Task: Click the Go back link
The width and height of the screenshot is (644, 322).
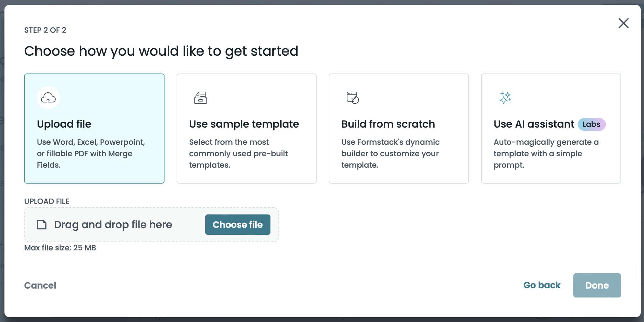Action: 542,285
